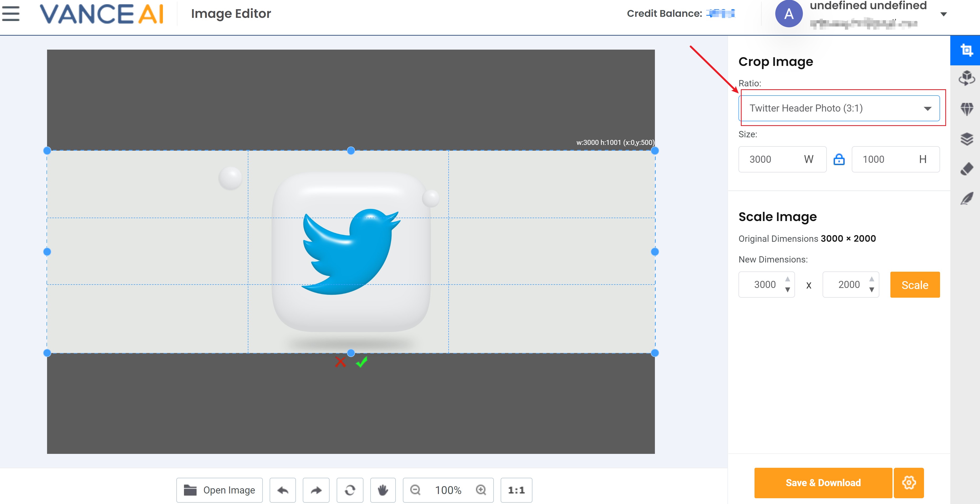The height and width of the screenshot is (504, 980).
Task: Click the Scale button
Action: pos(915,285)
